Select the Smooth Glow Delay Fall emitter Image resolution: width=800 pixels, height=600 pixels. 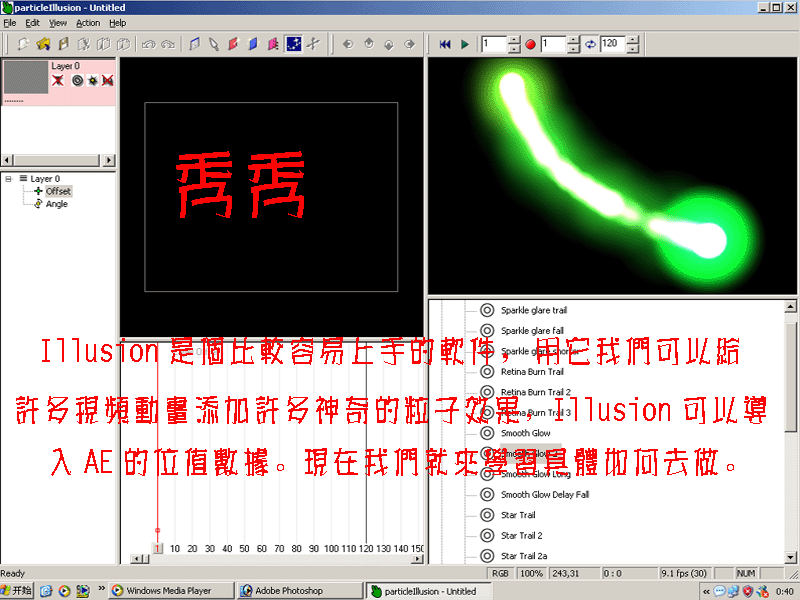(x=545, y=494)
